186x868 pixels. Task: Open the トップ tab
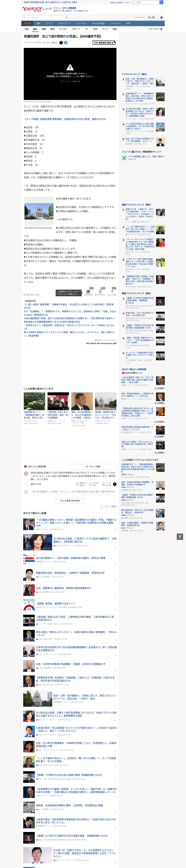coord(27,24)
